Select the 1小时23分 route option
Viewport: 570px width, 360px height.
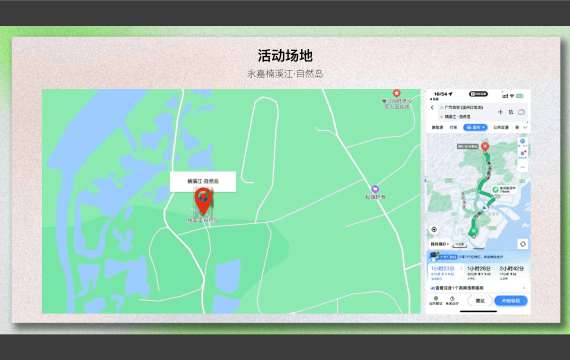pyautogui.click(x=442, y=272)
